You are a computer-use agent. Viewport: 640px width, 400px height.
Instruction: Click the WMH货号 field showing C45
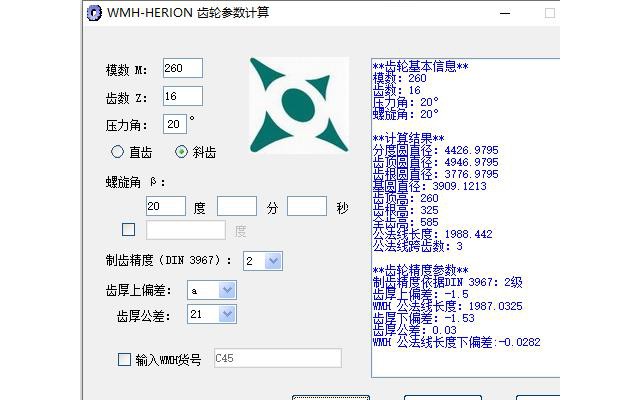[278, 358]
